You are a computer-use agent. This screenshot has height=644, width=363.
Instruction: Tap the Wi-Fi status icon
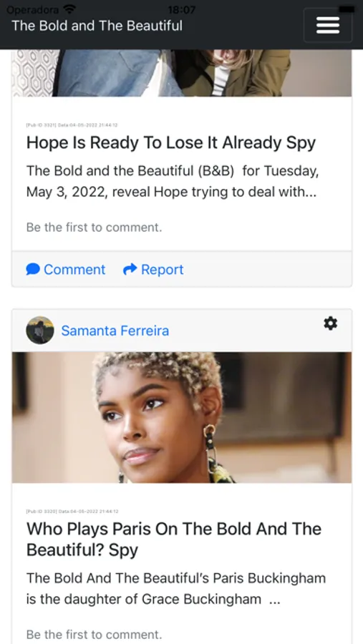click(x=70, y=9)
